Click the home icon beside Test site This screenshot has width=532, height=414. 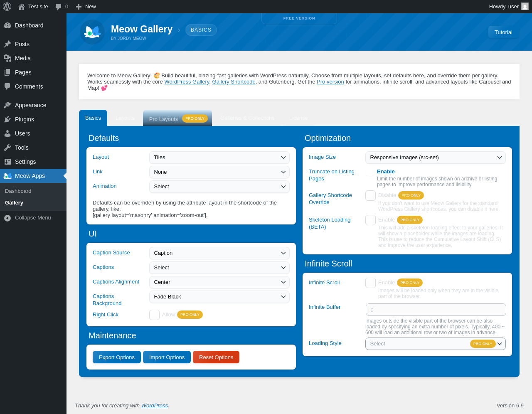[22, 7]
